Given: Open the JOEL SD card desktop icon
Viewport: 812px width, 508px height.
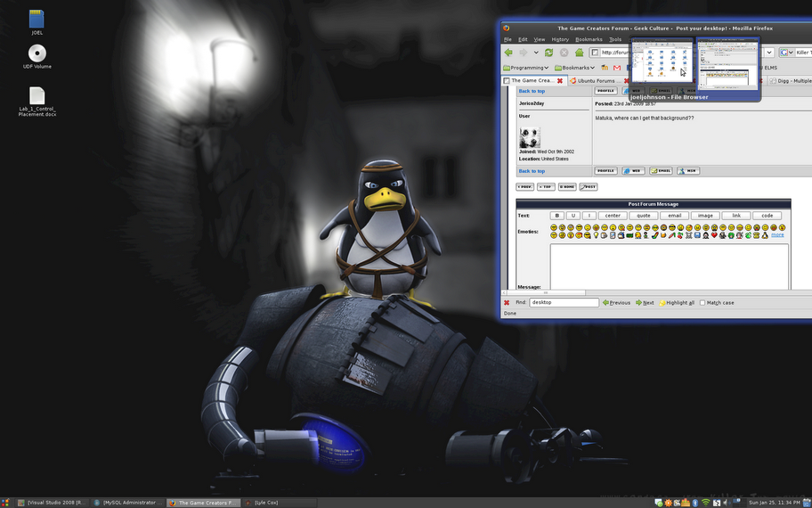Looking at the screenshot, I should 37,20.
